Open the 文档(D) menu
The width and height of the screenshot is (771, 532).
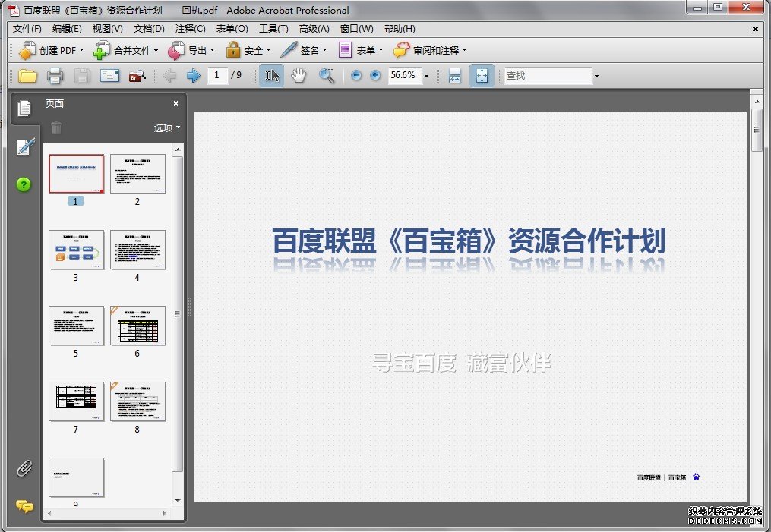pos(149,29)
